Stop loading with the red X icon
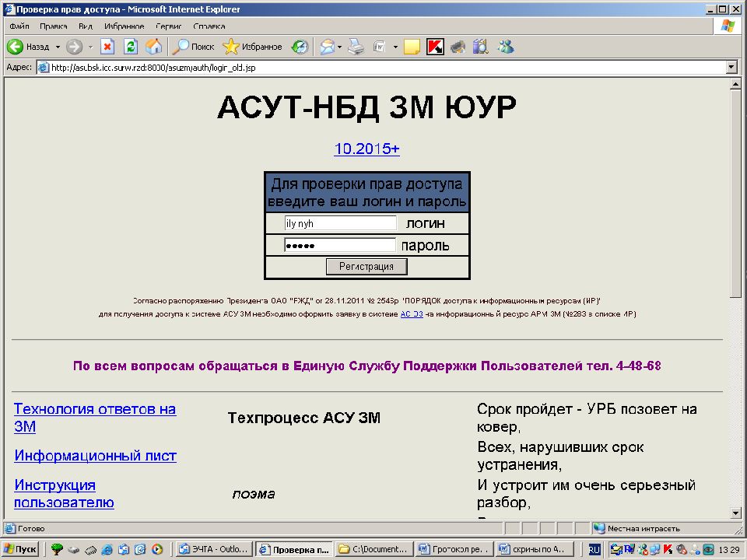 pos(107,47)
